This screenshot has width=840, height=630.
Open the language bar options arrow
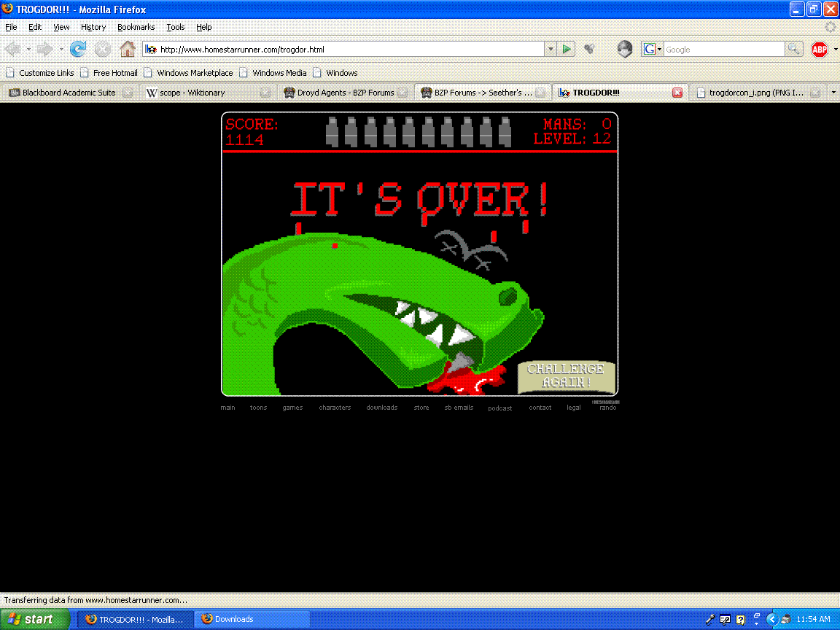coord(756,623)
